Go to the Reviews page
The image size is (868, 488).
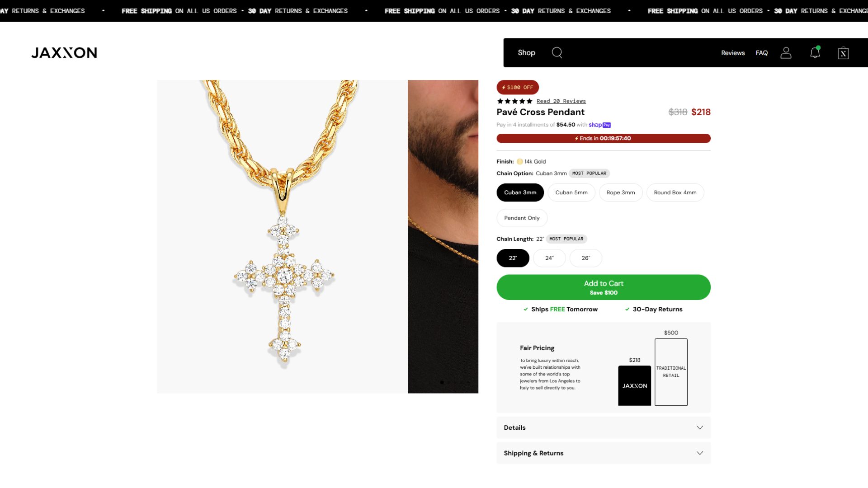point(733,53)
